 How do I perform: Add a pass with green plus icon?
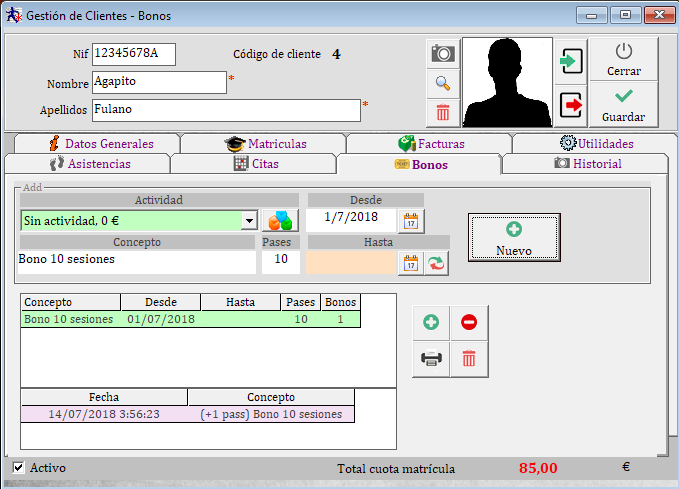[431, 322]
